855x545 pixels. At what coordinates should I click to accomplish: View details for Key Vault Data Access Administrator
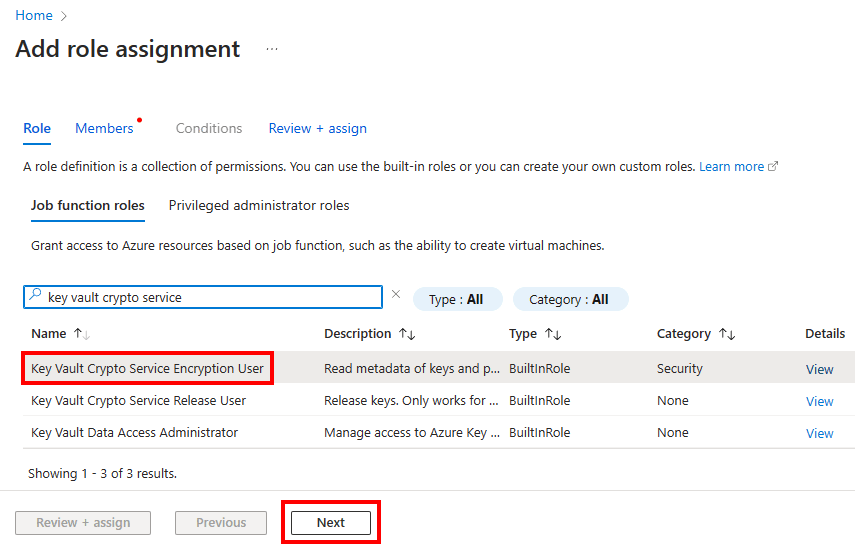819,433
